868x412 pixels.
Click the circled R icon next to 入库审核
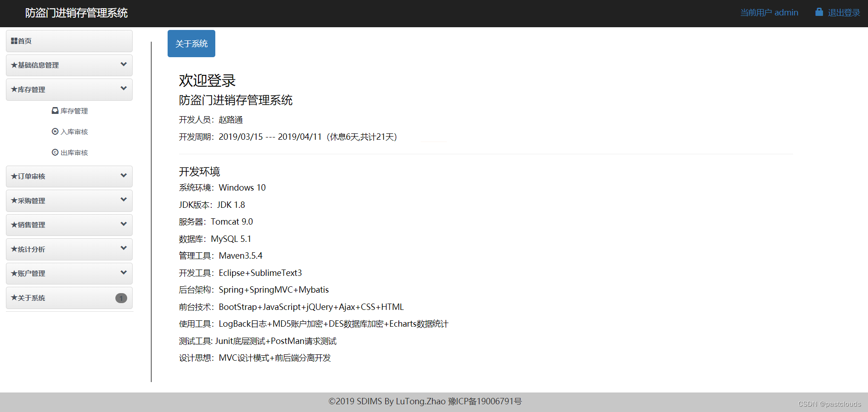55,131
